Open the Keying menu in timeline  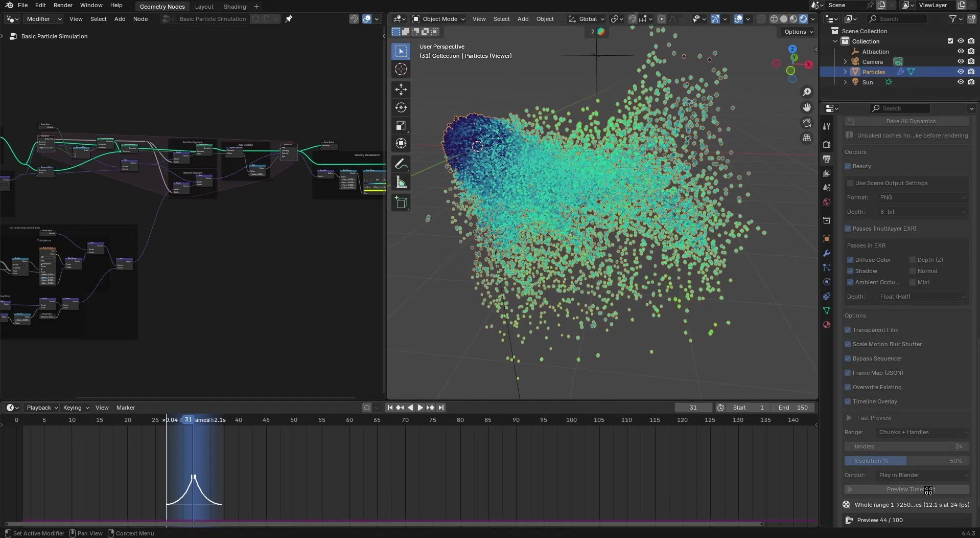76,408
